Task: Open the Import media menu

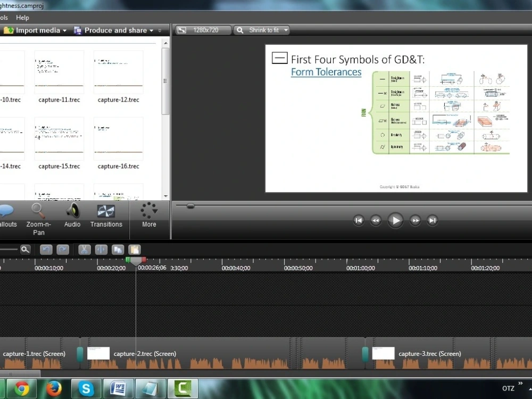Action: (x=35, y=30)
